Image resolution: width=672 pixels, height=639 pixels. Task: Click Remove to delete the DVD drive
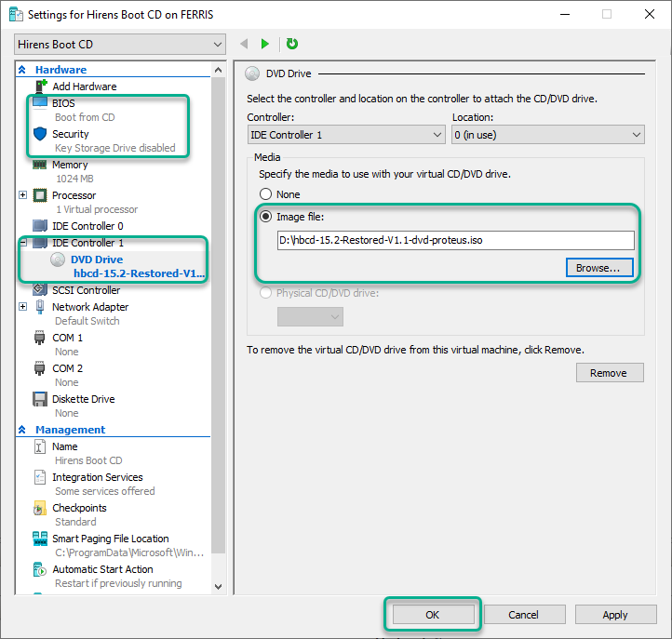pyautogui.click(x=610, y=373)
